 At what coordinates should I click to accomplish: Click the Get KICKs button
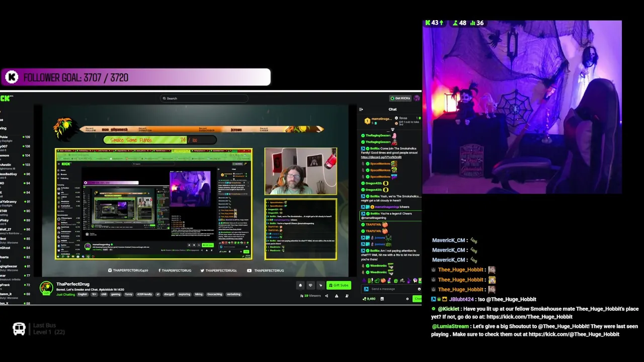click(400, 98)
